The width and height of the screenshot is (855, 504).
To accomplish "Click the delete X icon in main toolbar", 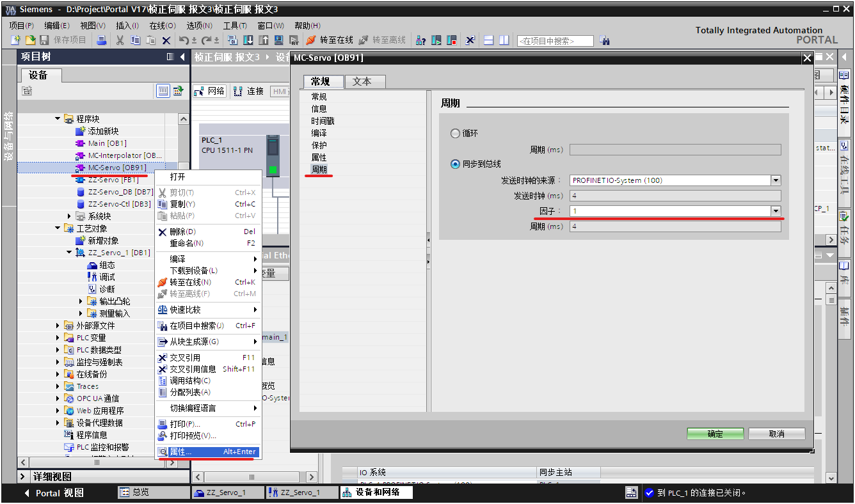I will click(166, 40).
